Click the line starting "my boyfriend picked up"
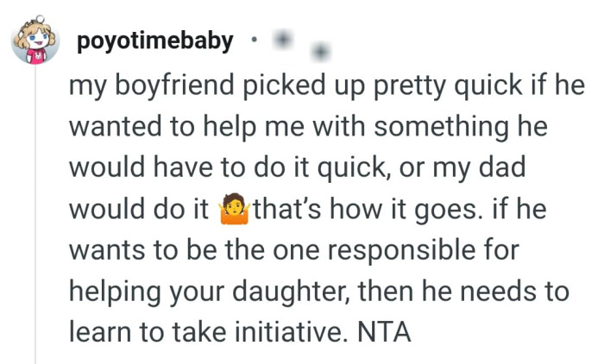The height and width of the screenshot is (364, 604). [x=326, y=88]
